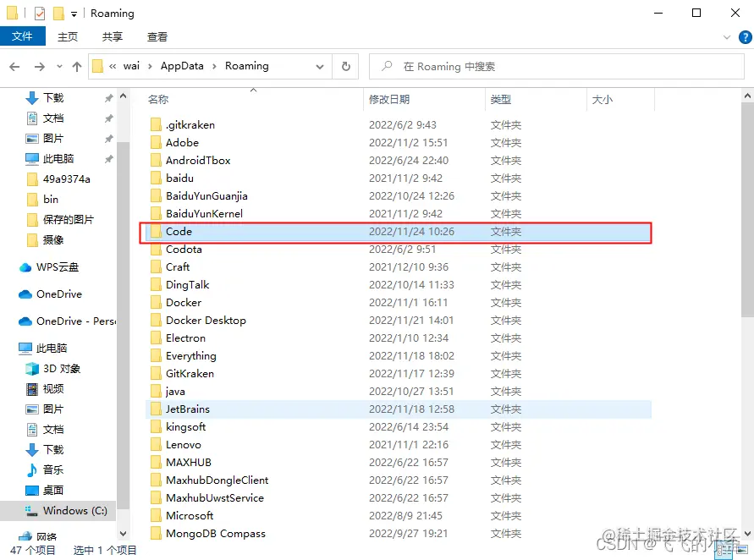Sort by 名称 column header
The height and width of the screenshot is (560, 754).
pyautogui.click(x=157, y=100)
